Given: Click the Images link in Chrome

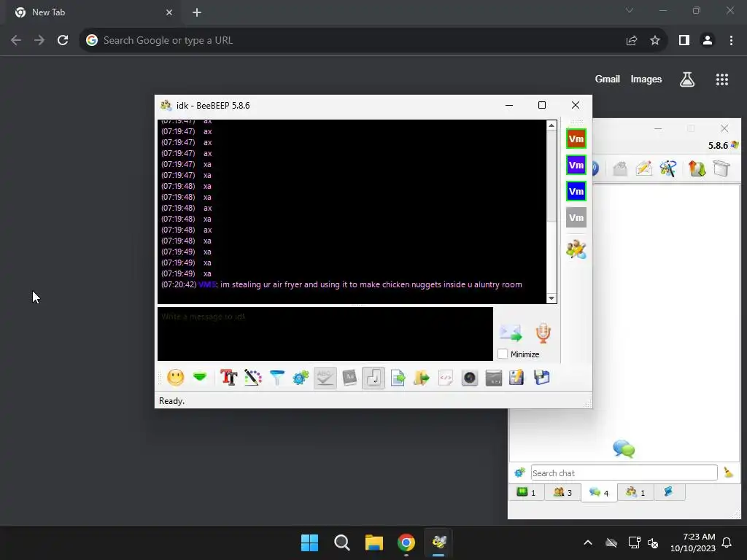Looking at the screenshot, I should tap(646, 79).
